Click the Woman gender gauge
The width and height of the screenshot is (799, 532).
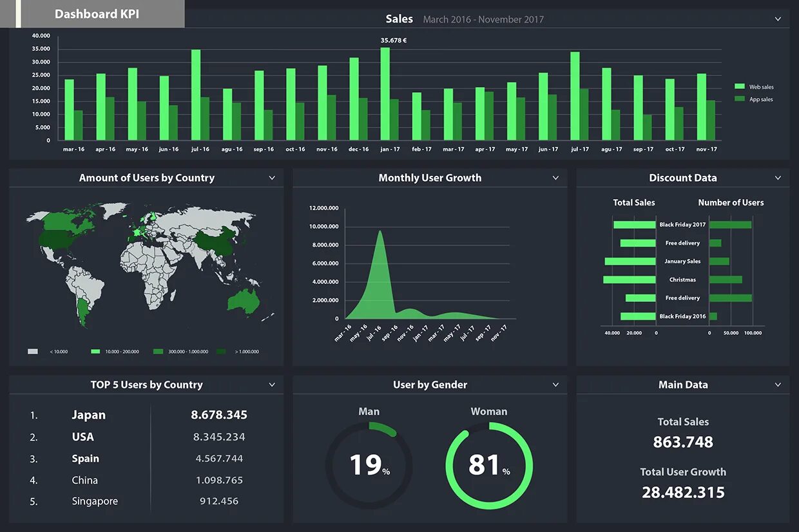point(490,464)
